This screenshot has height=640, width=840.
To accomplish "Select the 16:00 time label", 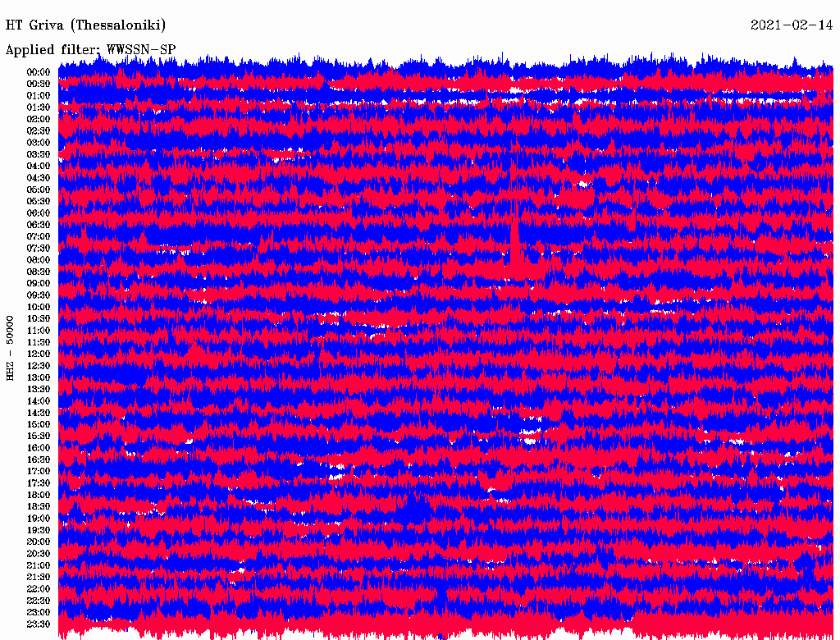I will [39, 448].
